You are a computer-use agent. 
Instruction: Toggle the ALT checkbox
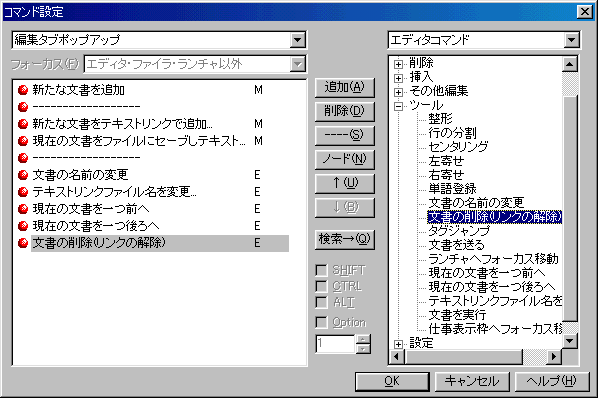pos(322,303)
